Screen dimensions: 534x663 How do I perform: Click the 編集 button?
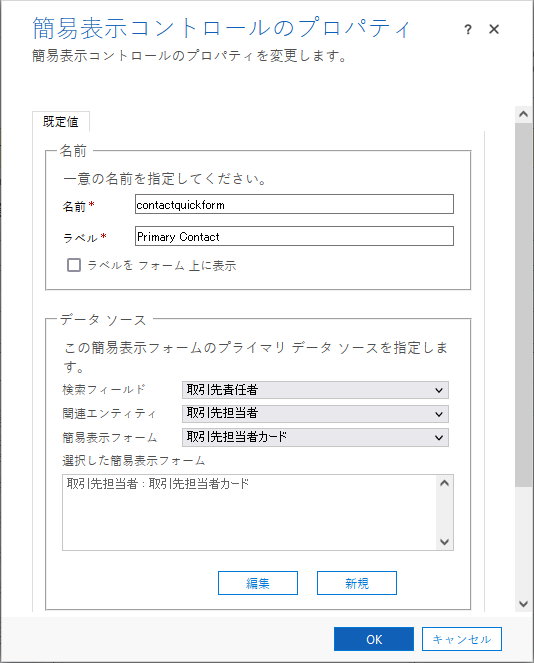pos(258,583)
